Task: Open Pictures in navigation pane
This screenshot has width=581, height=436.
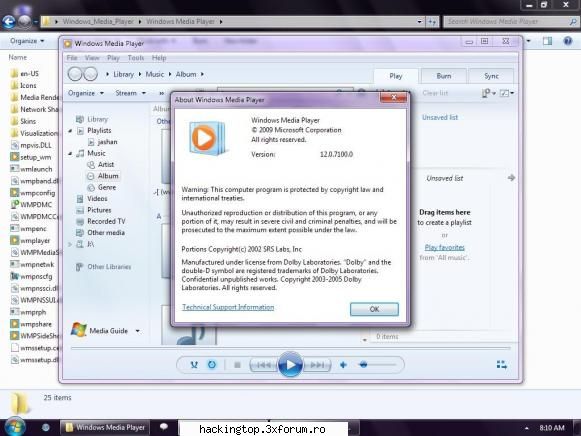Action: point(99,210)
